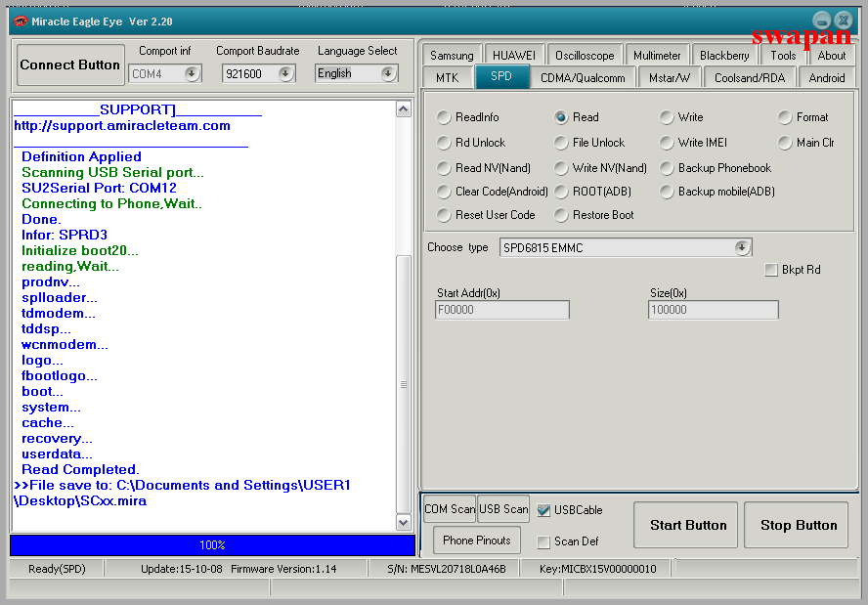Image resolution: width=868 pixels, height=605 pixels.
Task: Switch to the Blackberry tab
Action: coord(724,56)
